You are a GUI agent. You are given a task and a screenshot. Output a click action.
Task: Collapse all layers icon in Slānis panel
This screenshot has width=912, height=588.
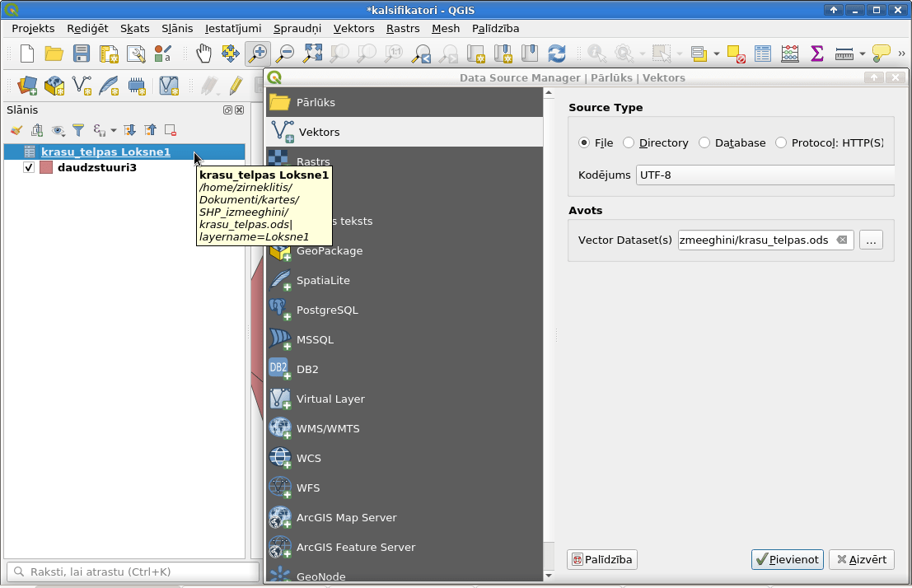tap(150, 130)
